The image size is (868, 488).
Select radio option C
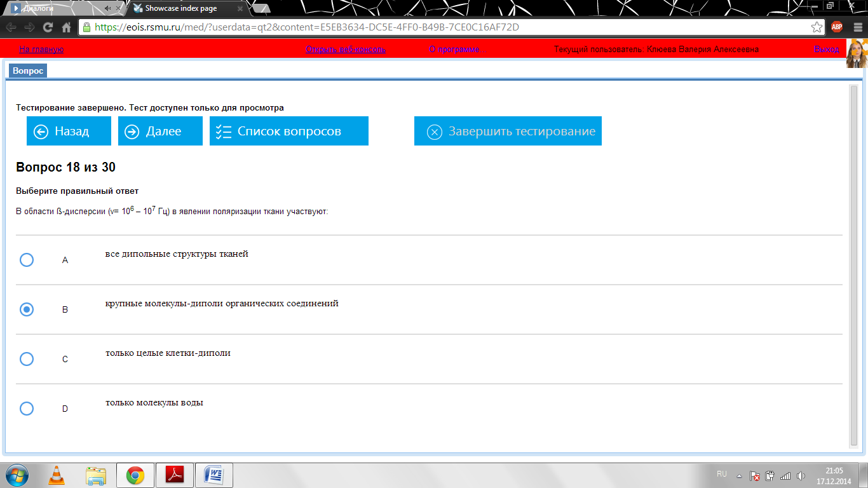point(27,359)
